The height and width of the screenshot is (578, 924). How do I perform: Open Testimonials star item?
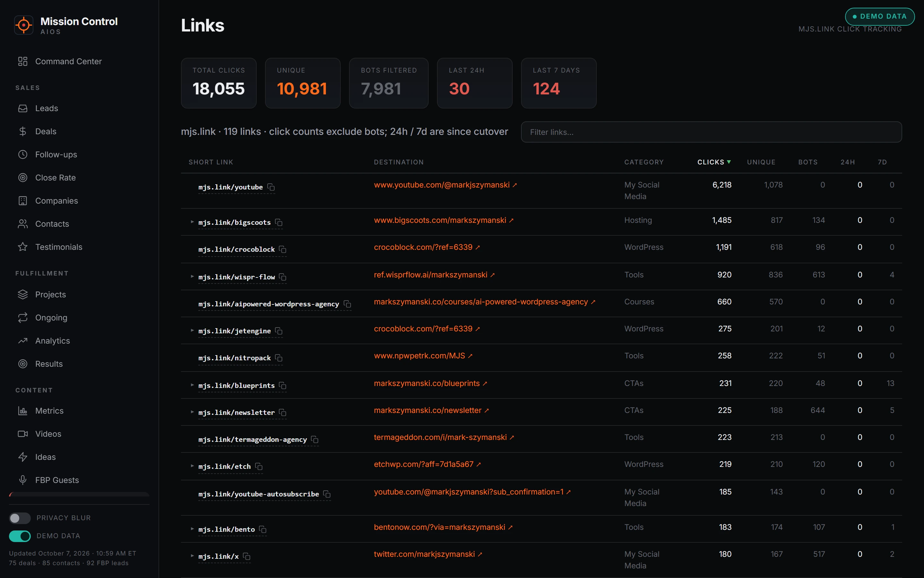click(x=79, y=247)
